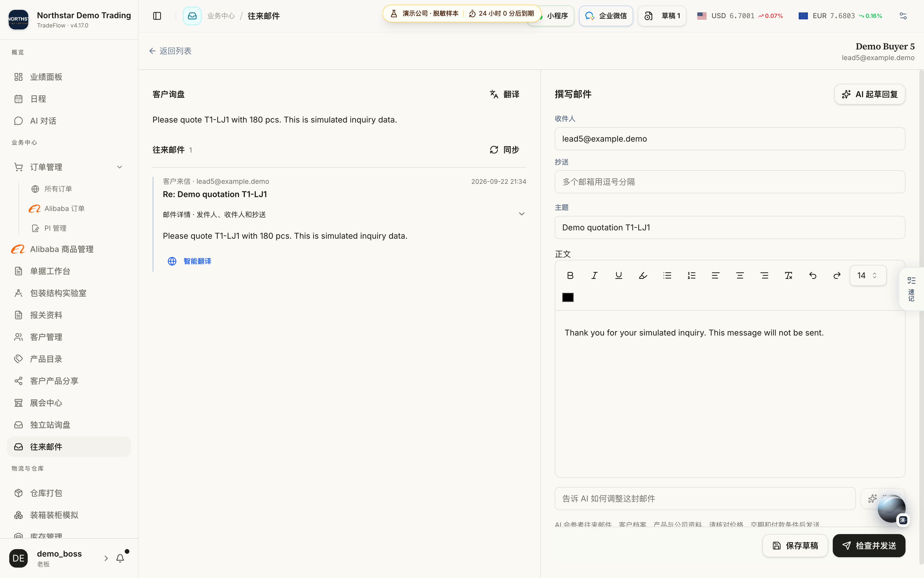Toggle the sidebar panel icon
This screenshot has height=578, width=924.
pyautogui.click(x=157, y=16)
